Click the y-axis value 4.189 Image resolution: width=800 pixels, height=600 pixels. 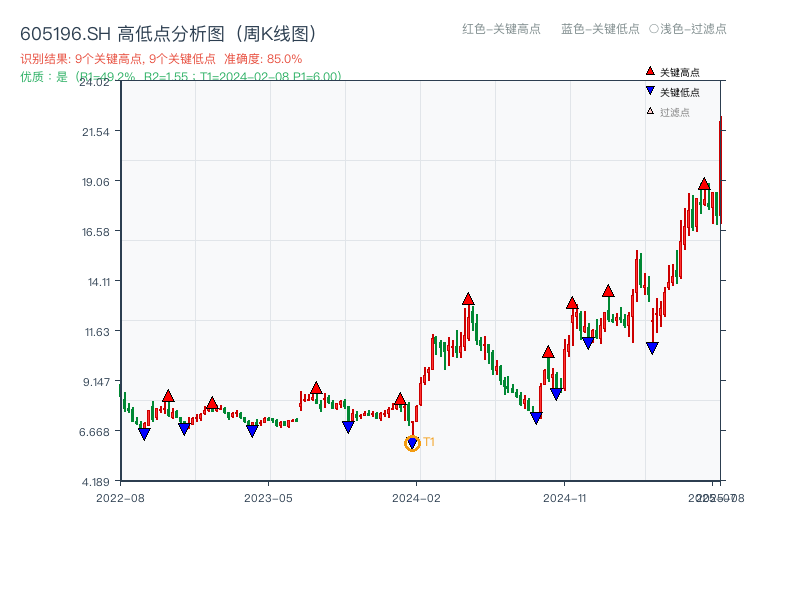96,482
